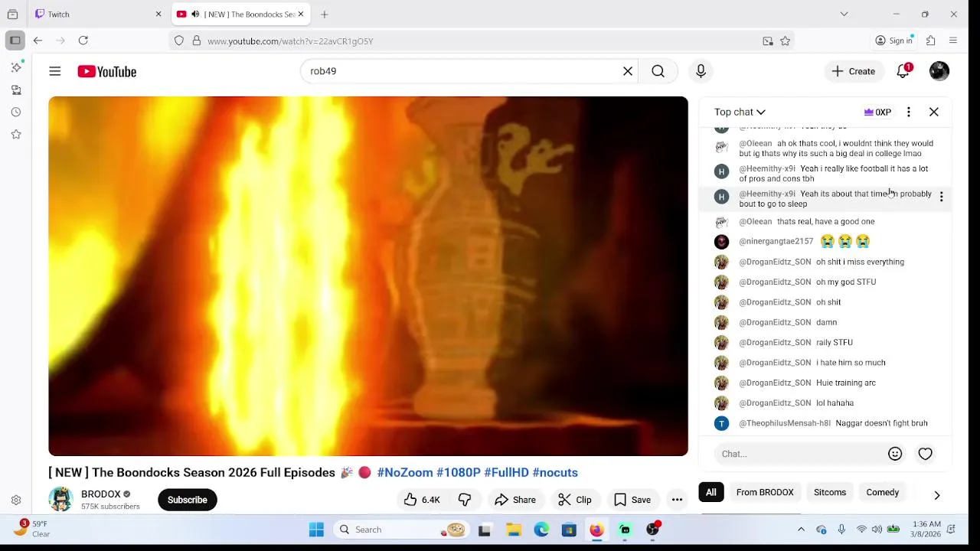Open YouTube guide hamburger menu
Image resolution: width=980 pixels, height=551 pixels.
point(54,71)
